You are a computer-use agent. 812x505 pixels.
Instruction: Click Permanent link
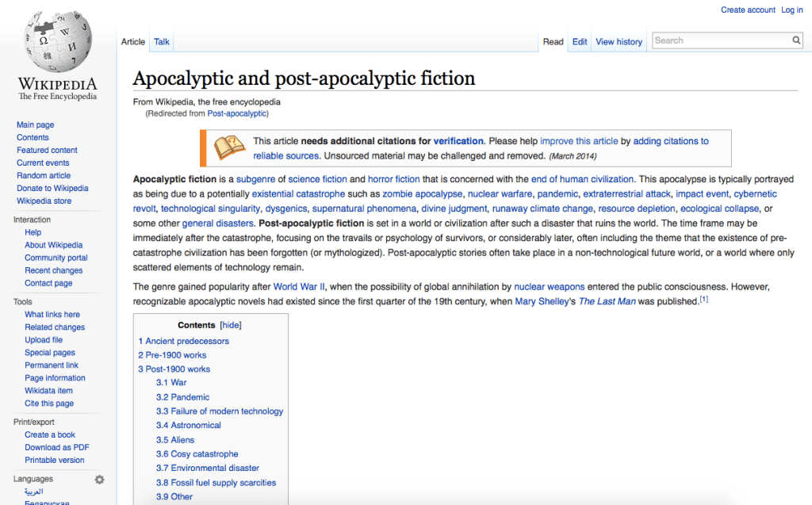pos(52,365)
